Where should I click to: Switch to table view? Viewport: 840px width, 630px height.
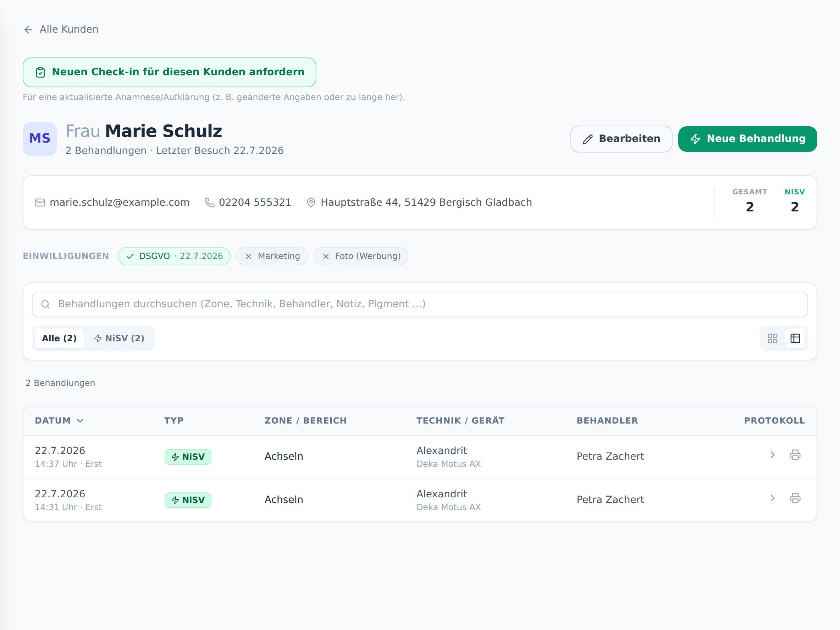(x=795, y=338)
